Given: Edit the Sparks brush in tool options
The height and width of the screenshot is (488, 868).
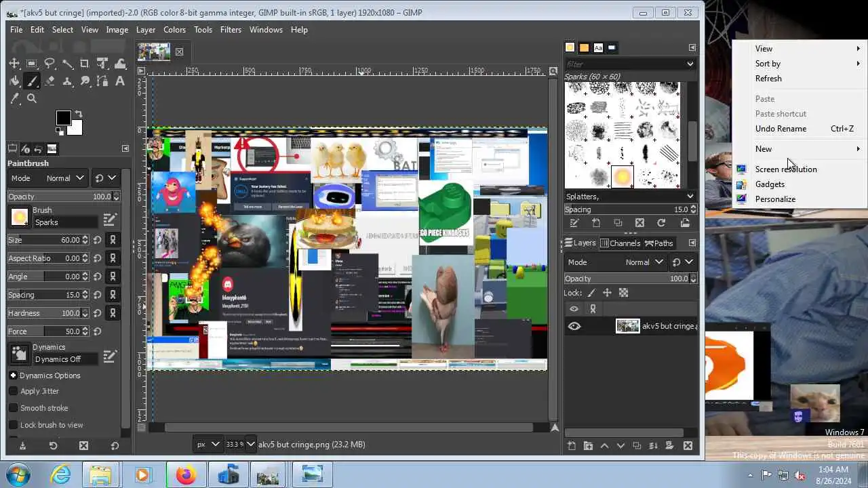Looking at the screenshot, I should pos(109,220).
